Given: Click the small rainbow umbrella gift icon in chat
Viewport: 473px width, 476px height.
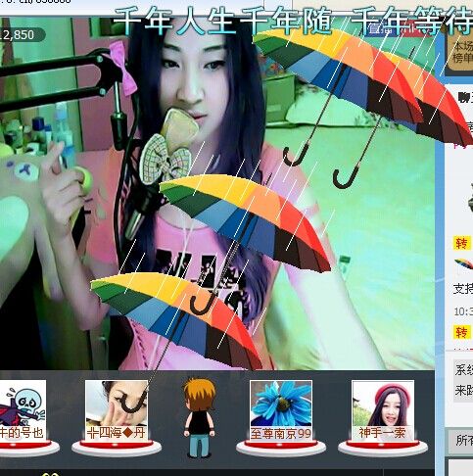Looking at the screenshot, I should click(x=464, y=263).
